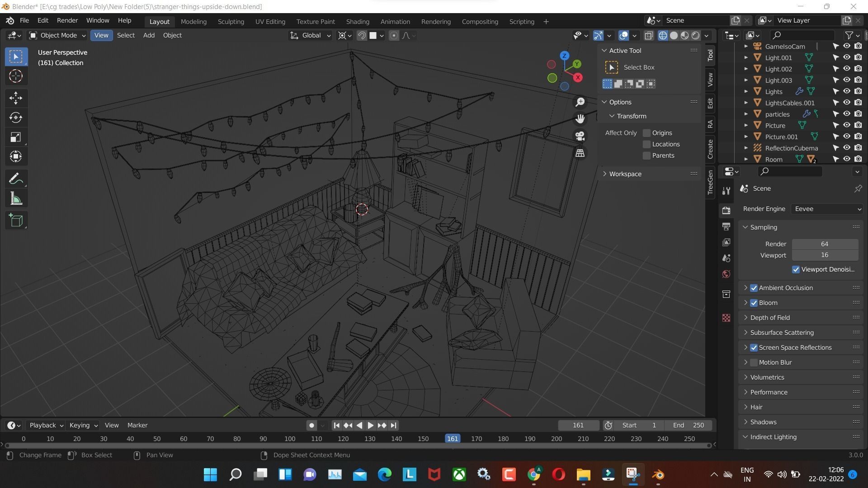Play the animation forward
Screen dimensions: 868x488
pos(370,425)
